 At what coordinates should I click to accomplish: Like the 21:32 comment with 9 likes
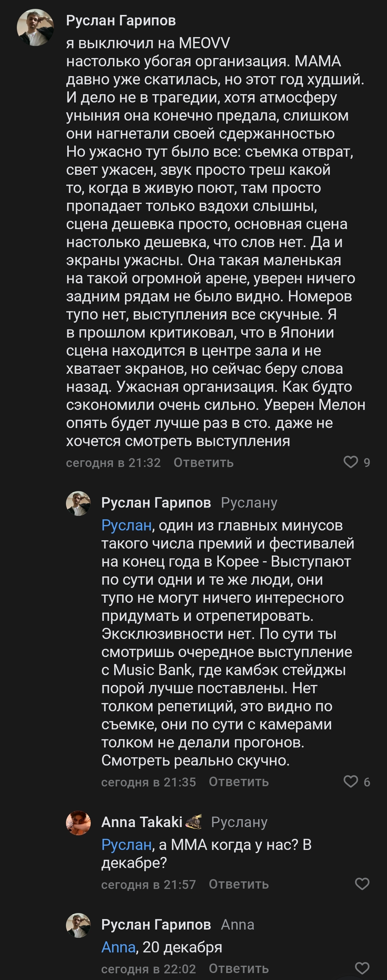(x=351, y=462)
